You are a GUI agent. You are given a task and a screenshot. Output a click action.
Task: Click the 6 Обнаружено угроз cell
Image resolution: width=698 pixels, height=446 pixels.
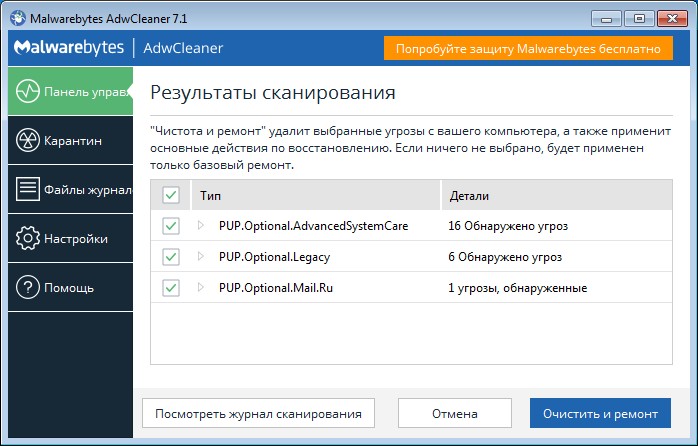[x=505, y=257]
